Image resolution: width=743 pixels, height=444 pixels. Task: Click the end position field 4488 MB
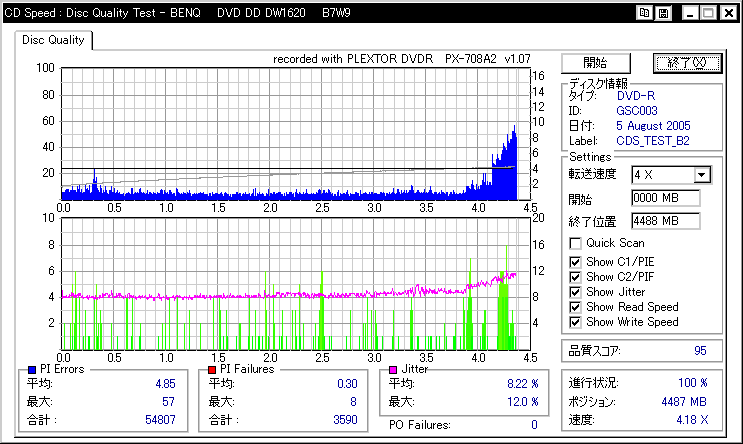(x=665, y=221)
